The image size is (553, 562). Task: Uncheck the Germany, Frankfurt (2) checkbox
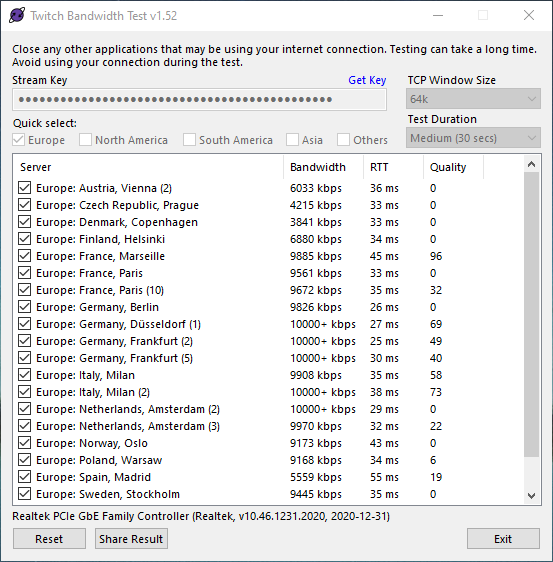[24, 340]
